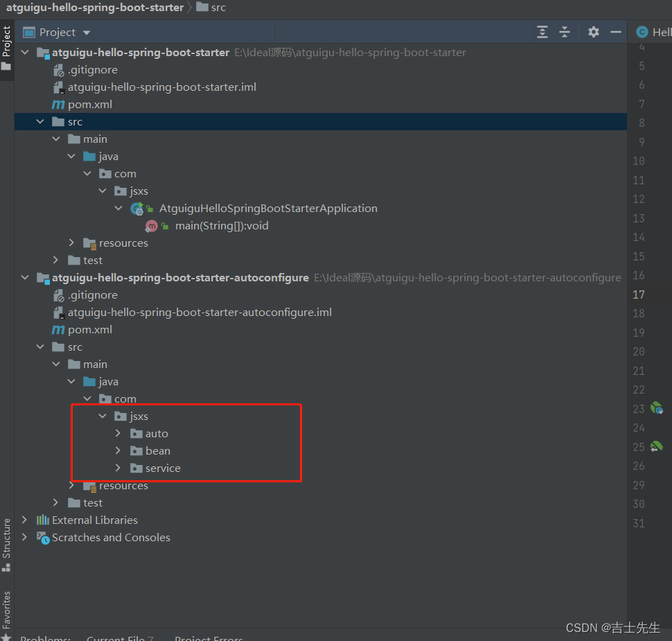Viewport: 672px width, 641px height.
Task: Hide the Project tool window
Action: 616,32
